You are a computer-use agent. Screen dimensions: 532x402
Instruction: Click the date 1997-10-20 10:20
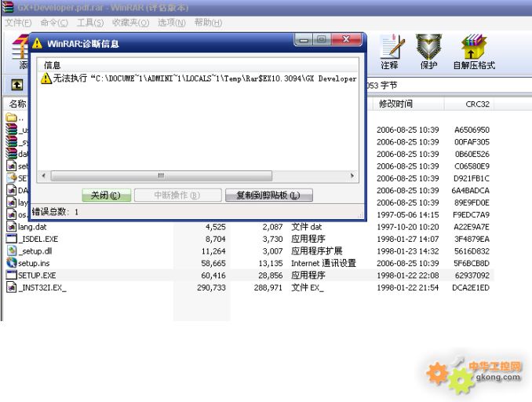(x=408, y=227)
